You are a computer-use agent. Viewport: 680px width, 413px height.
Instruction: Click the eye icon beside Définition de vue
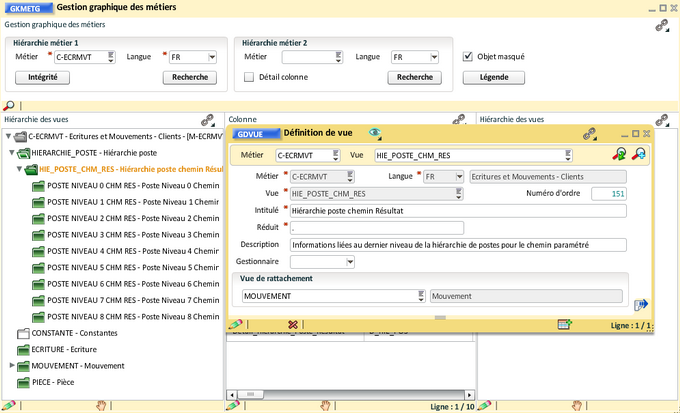pyautogui.click(x=375, y=132)
